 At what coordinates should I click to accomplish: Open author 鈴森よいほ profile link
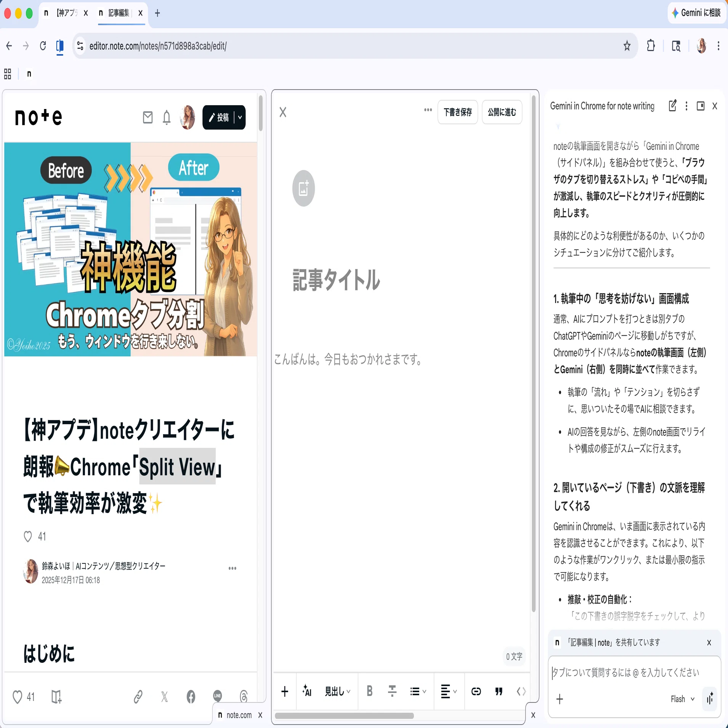pos(104,566)
